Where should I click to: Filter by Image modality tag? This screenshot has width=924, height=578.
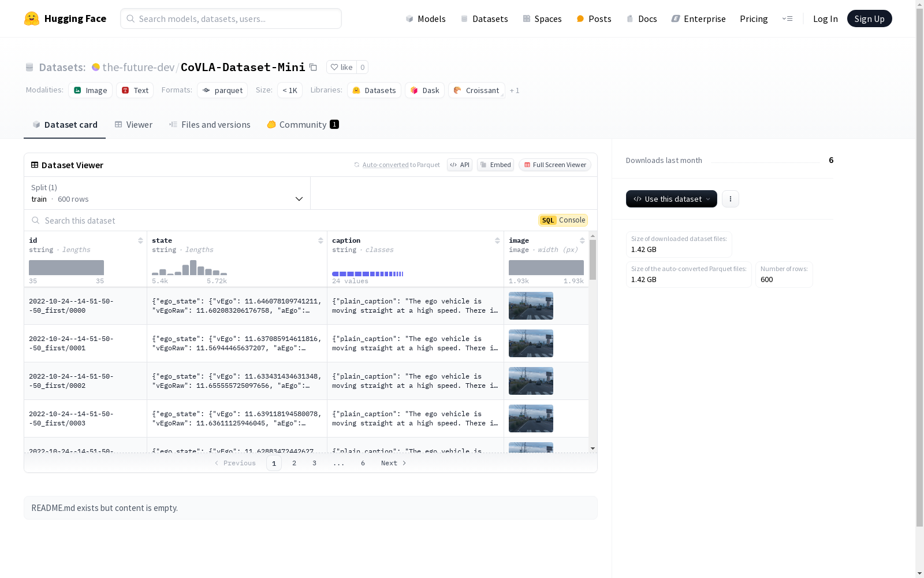90,90
